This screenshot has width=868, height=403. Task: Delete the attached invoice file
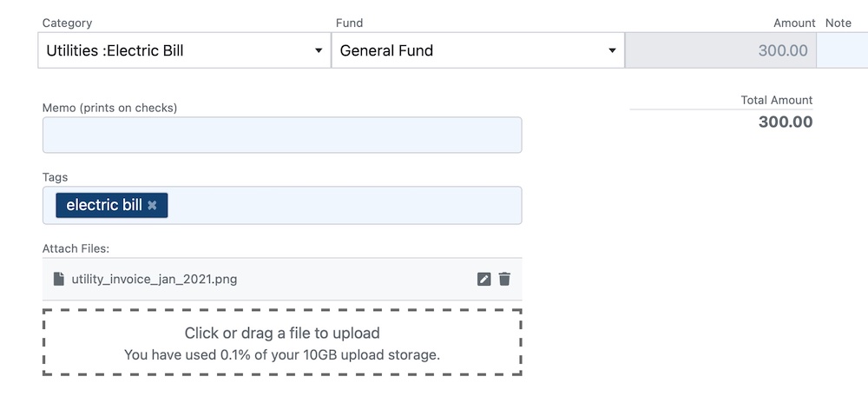(504, 279)
